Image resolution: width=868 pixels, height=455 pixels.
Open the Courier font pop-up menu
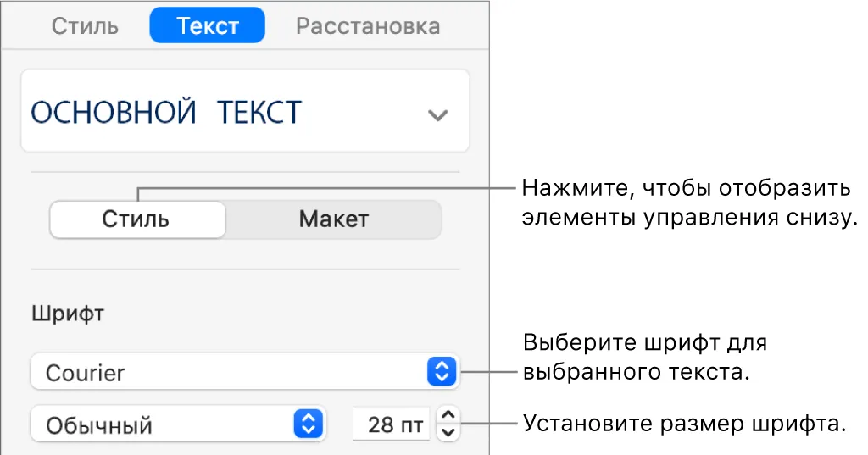click(245, 371)
